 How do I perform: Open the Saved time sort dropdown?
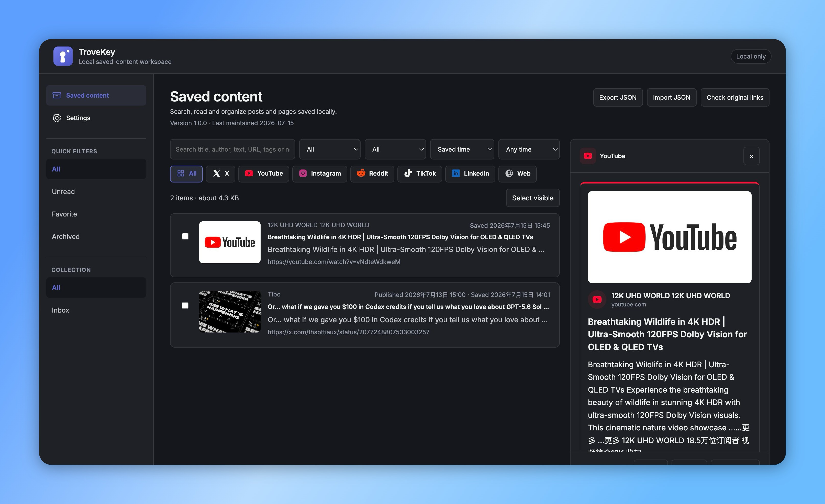tap(462, 149)
